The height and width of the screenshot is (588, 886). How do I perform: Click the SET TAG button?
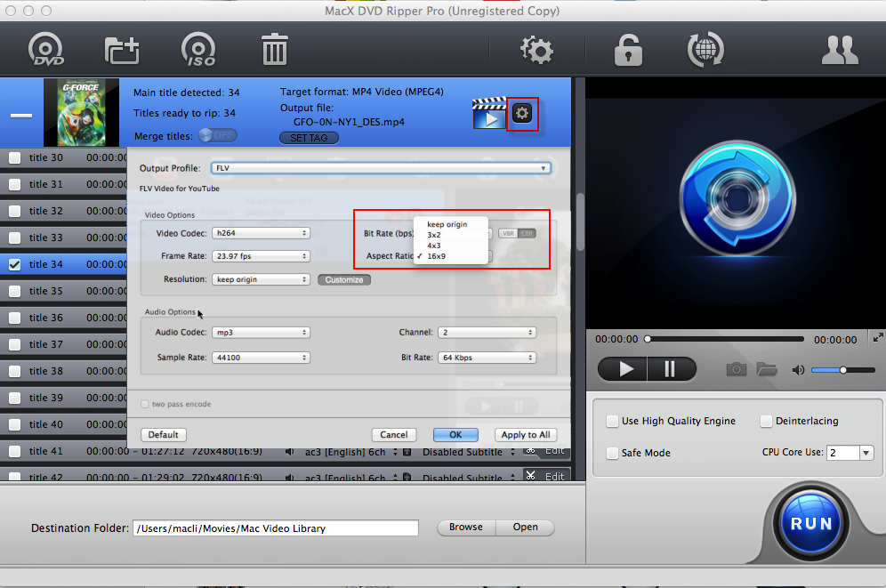(x=309, y=138)
